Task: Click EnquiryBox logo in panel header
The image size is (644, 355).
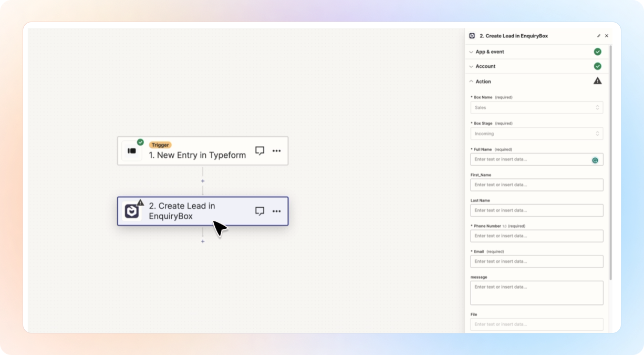Action: click(x=472, y=36)
